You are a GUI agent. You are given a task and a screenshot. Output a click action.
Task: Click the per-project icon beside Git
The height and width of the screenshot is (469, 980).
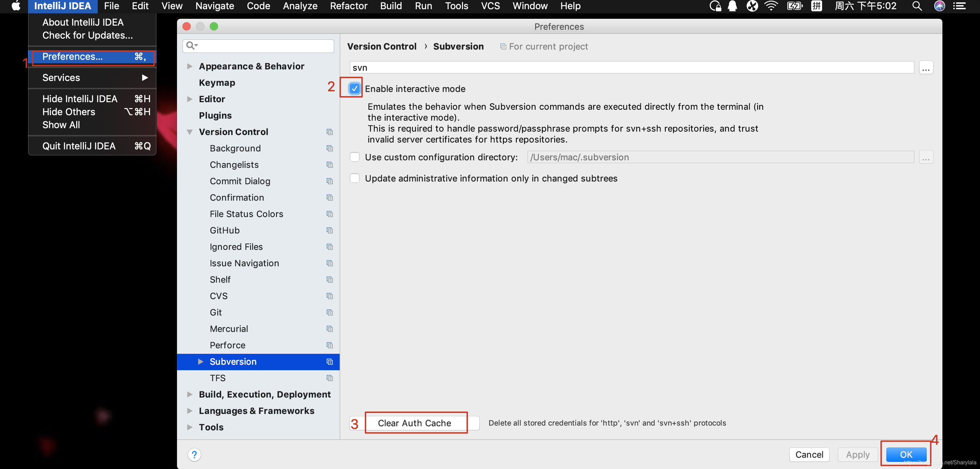[x=329, y=312]
